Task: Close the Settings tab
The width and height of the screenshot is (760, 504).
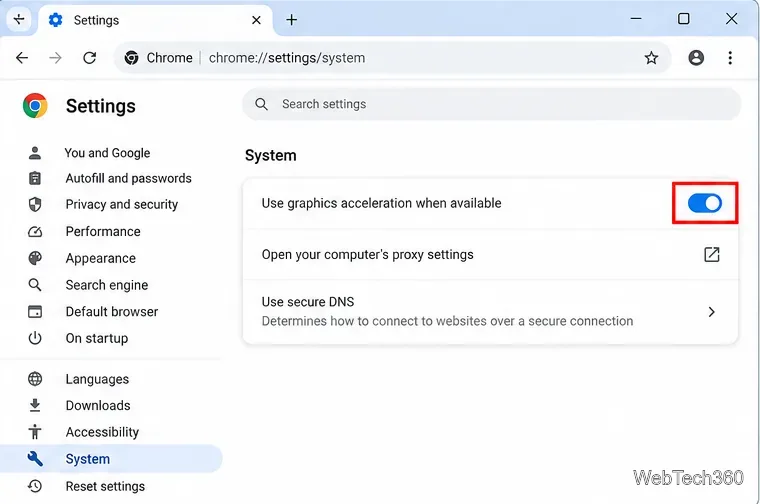Action: coord(256,20)
